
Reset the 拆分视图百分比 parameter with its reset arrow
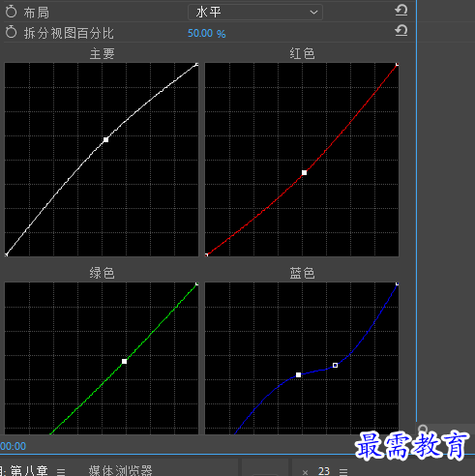pyautogui.click(x=401, y=31)
